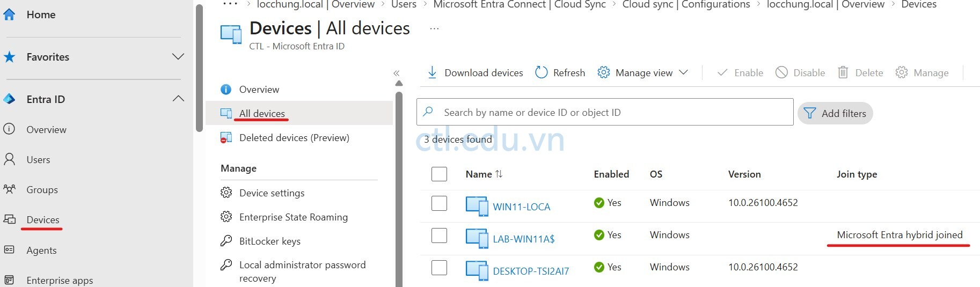Click the Download devices label
980x287 pixels.
(484, 72)
